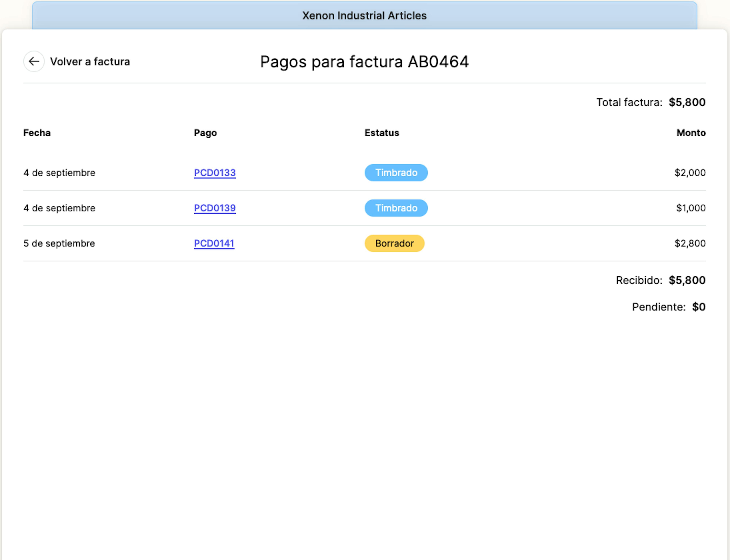The image size is (730, 560).
Task: Click the back arrow icon
Action: (34, 61)
